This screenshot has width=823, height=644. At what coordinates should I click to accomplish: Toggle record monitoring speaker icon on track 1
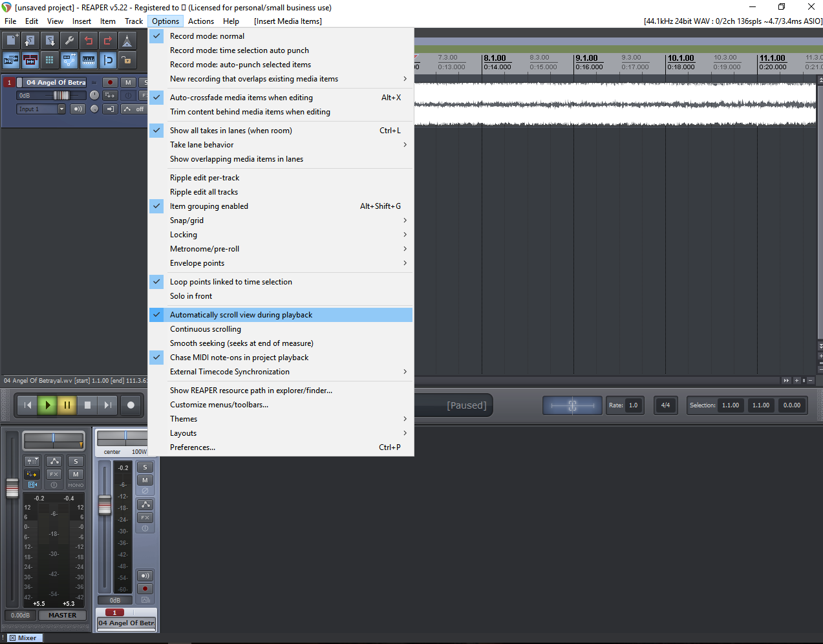click(78, 109)
